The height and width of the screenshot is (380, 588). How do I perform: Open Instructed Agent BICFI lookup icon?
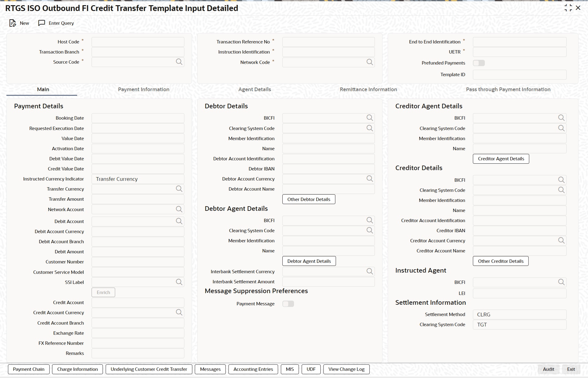[561, 282]
